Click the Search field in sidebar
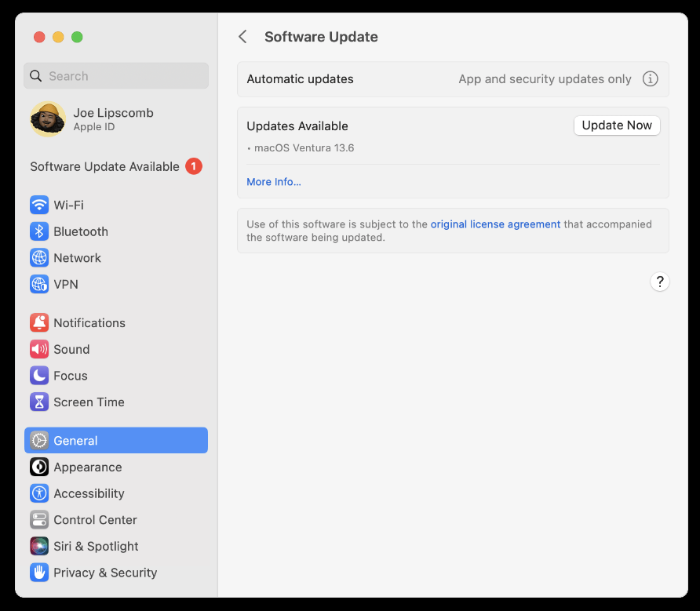The width and height of the screenshot is (700, 611). click(116, 76)
